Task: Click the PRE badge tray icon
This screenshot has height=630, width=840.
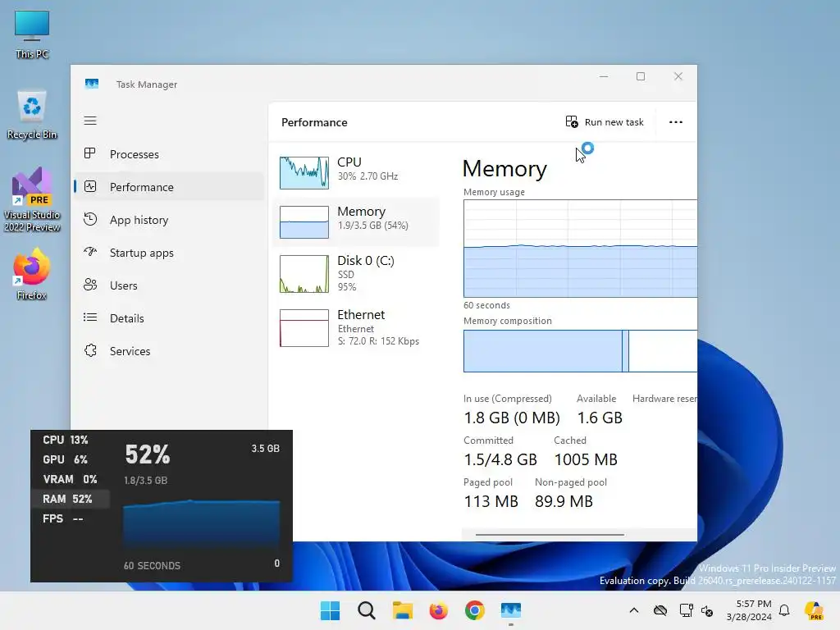Action: coord(814,610)
